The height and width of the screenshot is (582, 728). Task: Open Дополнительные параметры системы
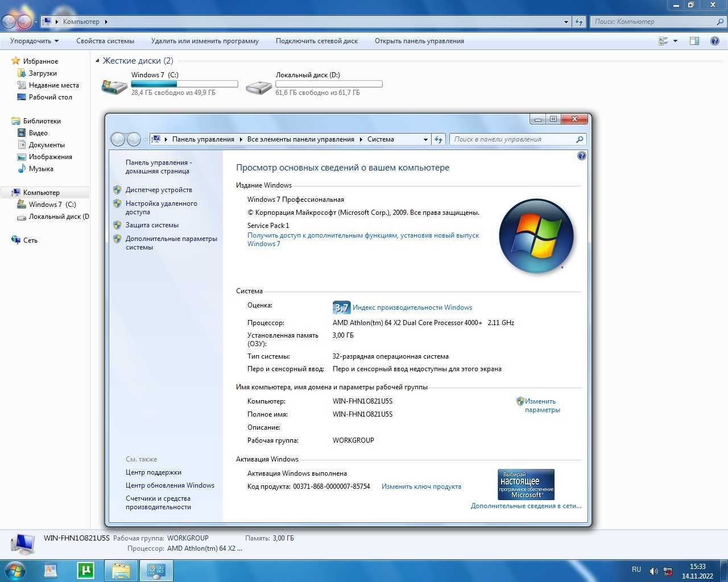point(171,243)
